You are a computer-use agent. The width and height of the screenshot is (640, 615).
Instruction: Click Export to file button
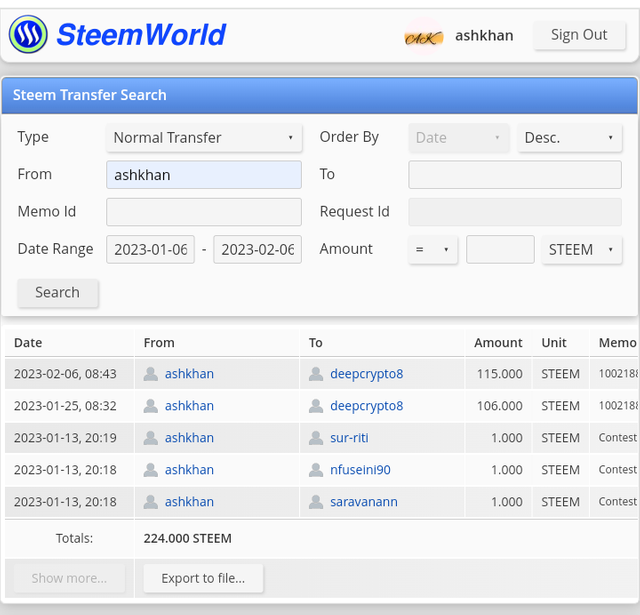(203, 578)
